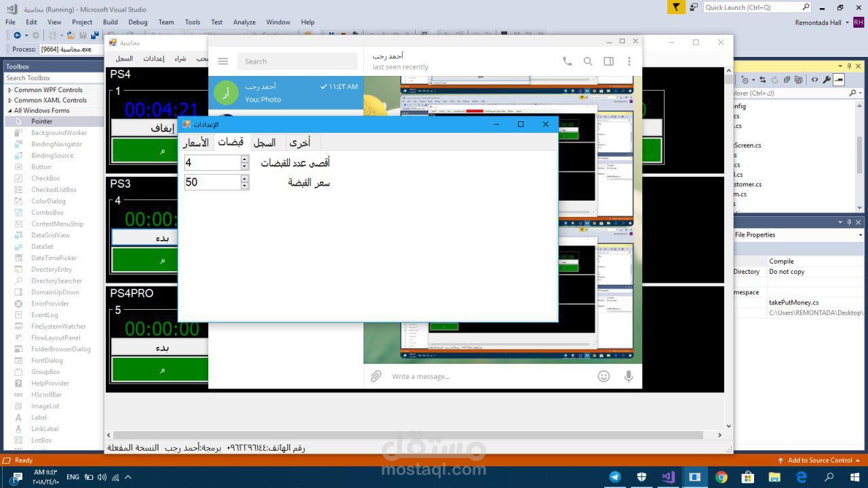This screenshot has height=488, width=868.
Task: Collapse the All Windows Forms group
Action: 9,110
